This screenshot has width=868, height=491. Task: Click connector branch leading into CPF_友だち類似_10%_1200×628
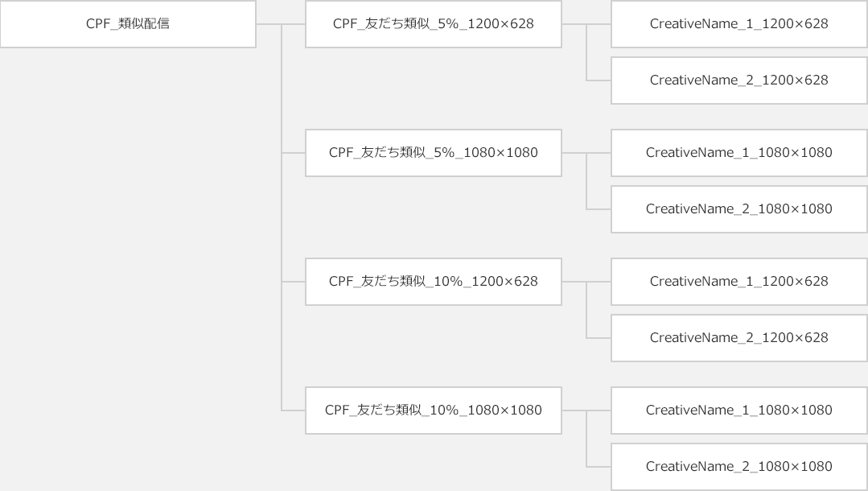294,282
